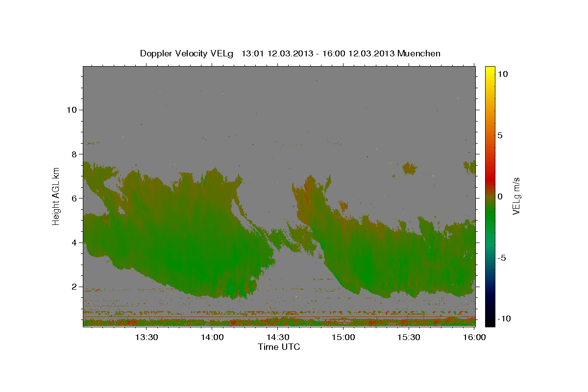Screen dimensions: 588x392
Task: Click the '14:00' time axis label
Action: tap(212, 337)
